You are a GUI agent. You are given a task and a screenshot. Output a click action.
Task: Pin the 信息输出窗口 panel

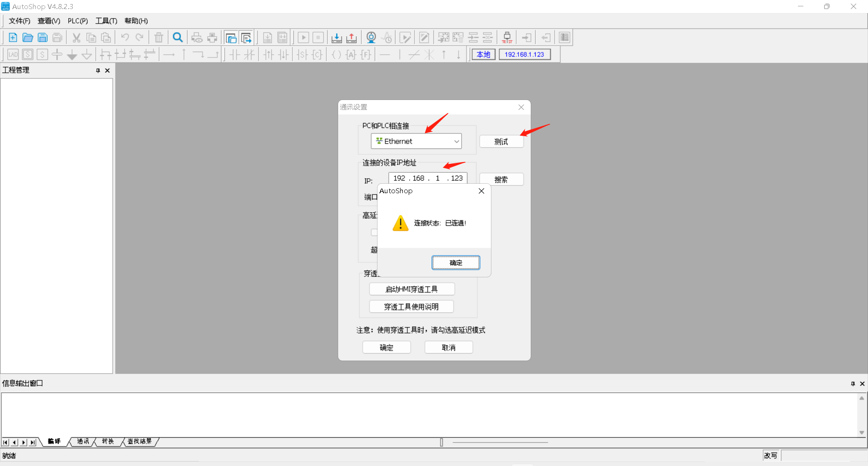click(853, 384)
